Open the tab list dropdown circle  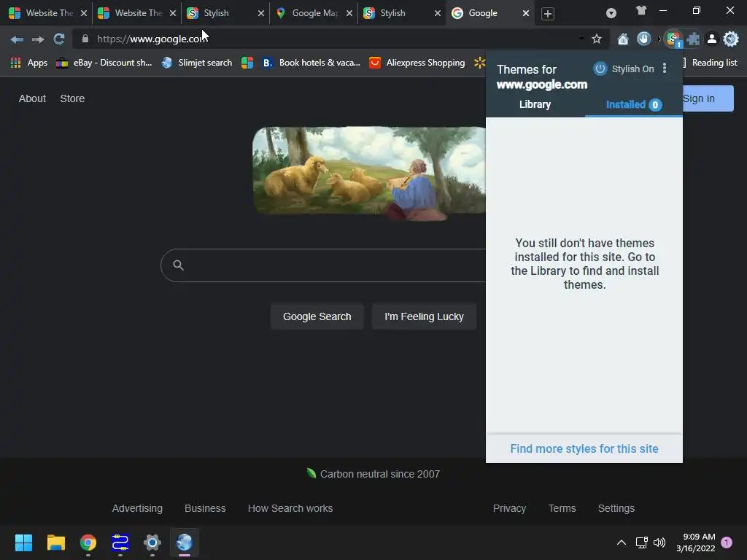pos(611,13)
